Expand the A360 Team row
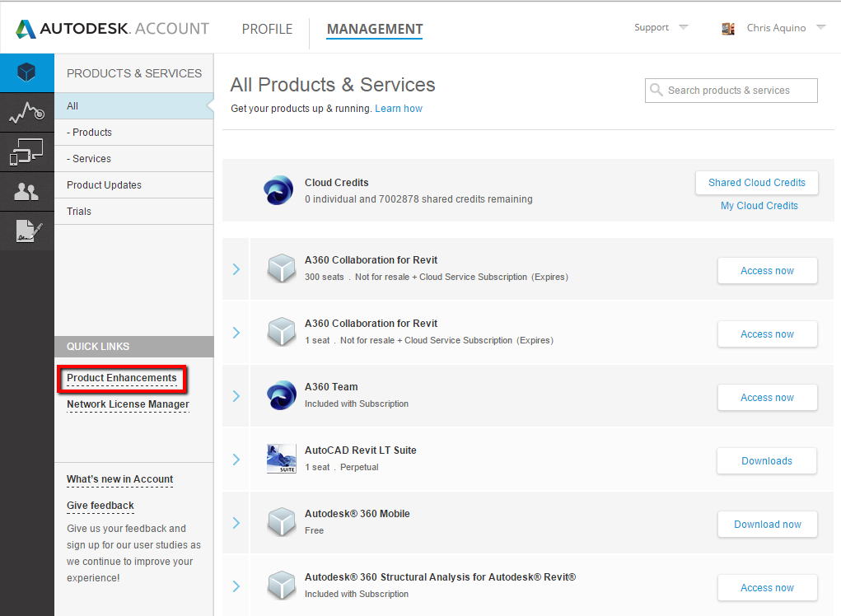The height and width of the screenshot is (616, 841). [x=236, y=396]
